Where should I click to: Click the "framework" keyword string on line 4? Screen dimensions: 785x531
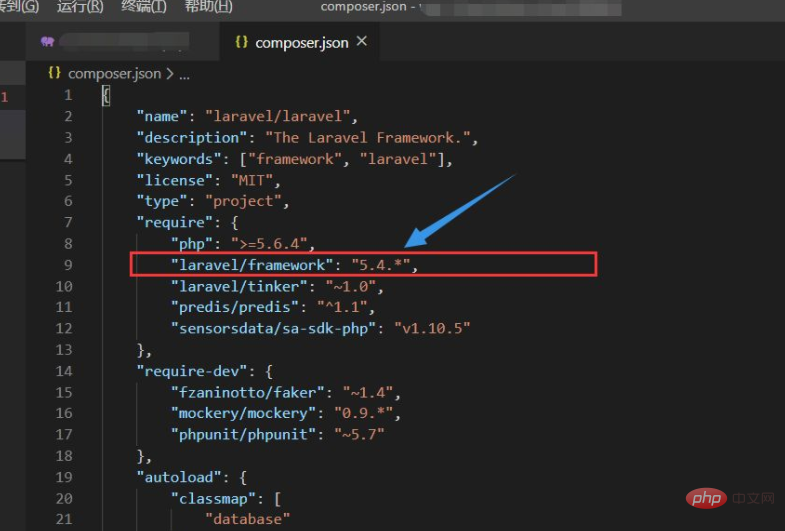point(295,159)
